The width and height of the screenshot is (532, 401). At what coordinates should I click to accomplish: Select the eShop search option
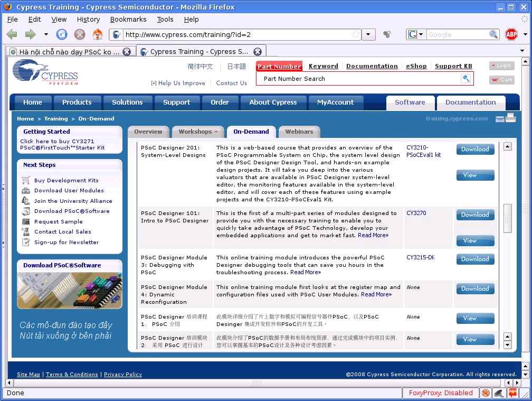[416, 66]
